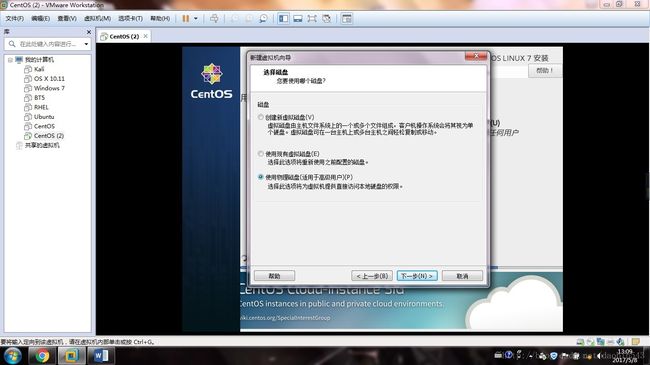
Task: Open the Windows Start menu
Action: pyautogui.click(x=13, y=356)
